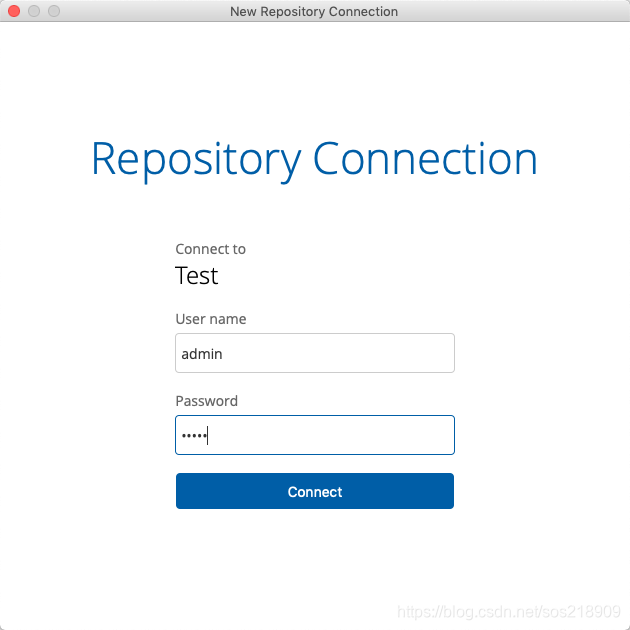The width and height of the screenshot is (630, 630).
Task: Click the 'Connect to' label
Action: (x=211, y=249)
